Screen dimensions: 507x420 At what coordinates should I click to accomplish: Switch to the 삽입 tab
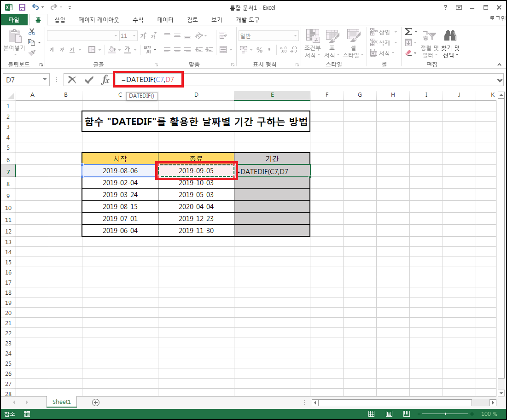click(60, 20)
